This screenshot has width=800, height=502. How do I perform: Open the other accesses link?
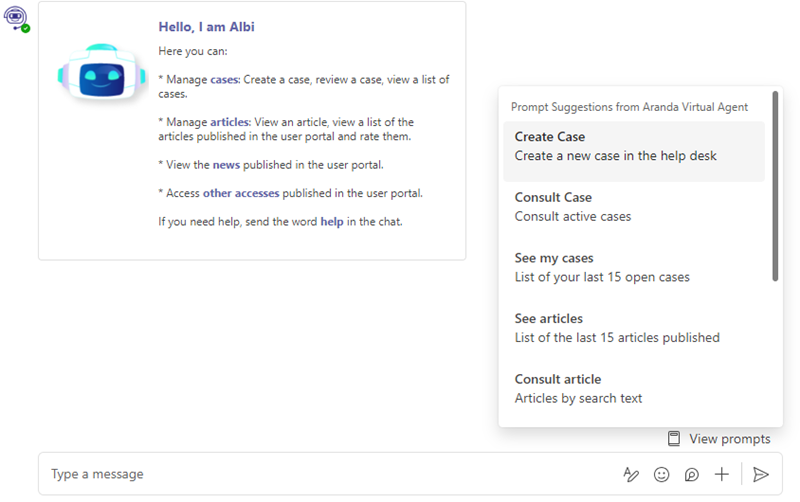pos(241,193)
